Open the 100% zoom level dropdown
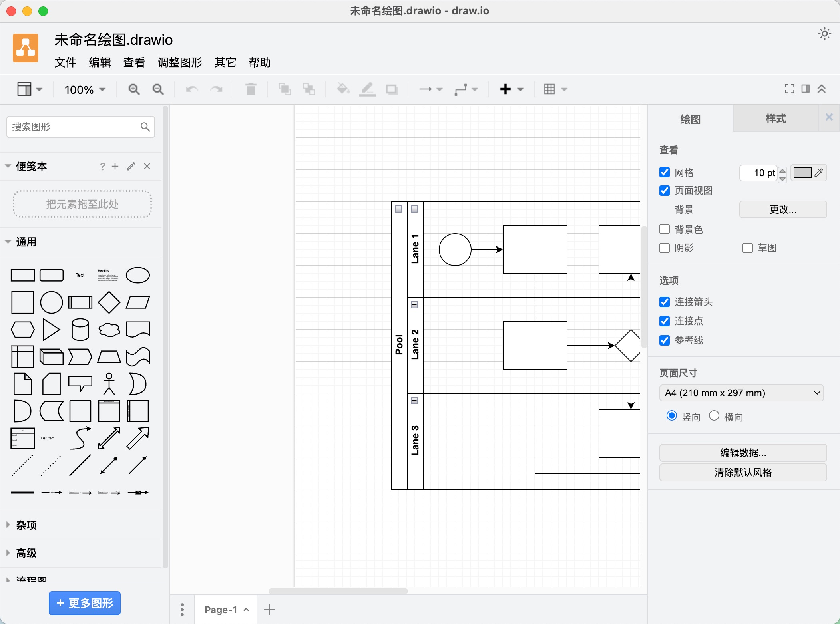The image size is (840, 624). (85, 89)
